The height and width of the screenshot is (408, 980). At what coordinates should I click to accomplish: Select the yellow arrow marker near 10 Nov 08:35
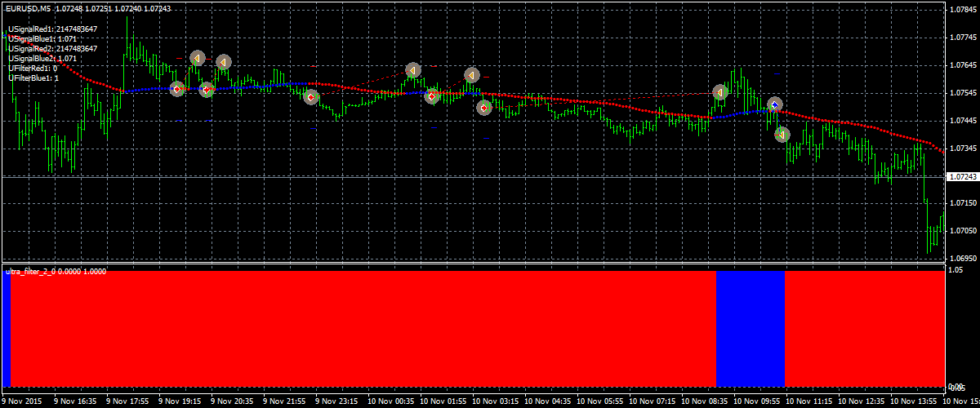(x=720, y=93)
